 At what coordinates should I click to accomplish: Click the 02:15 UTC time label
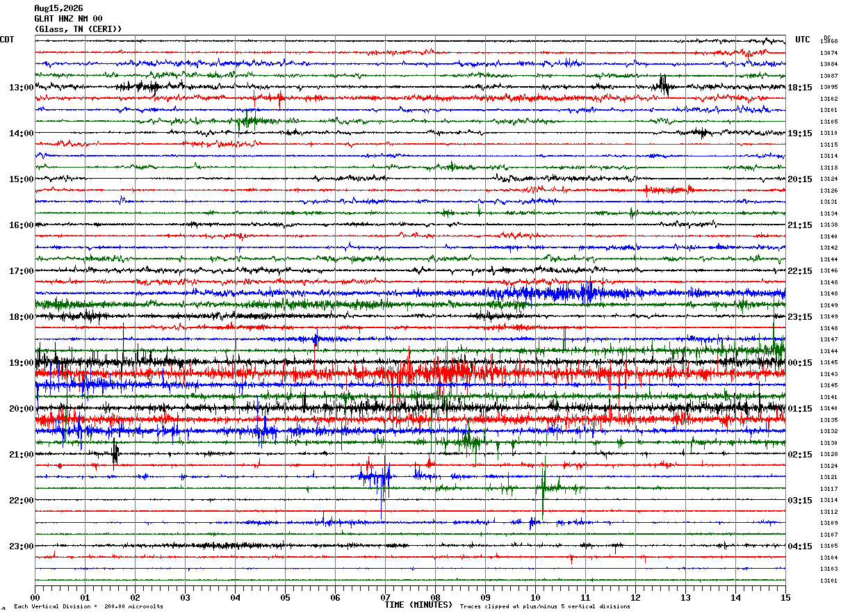click(800, 455)
